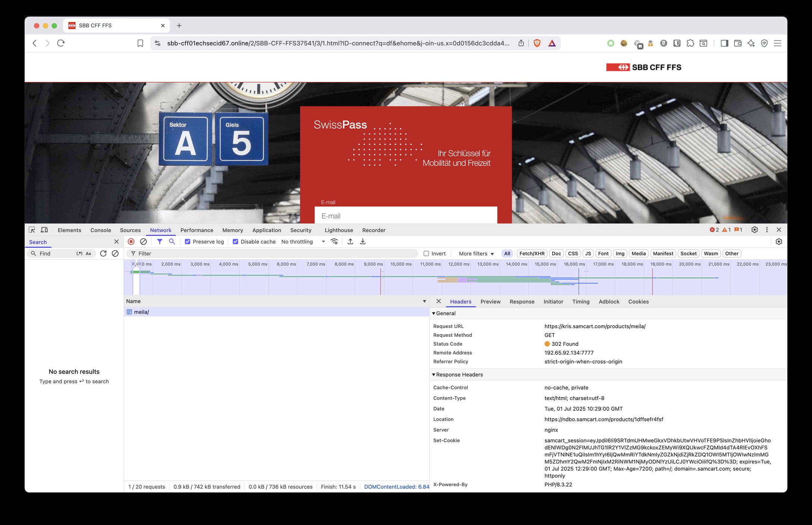The width and height of the screenshot is (812, 525).
Task: Open the Extensions puzzle icon
Action: (690, 43)
